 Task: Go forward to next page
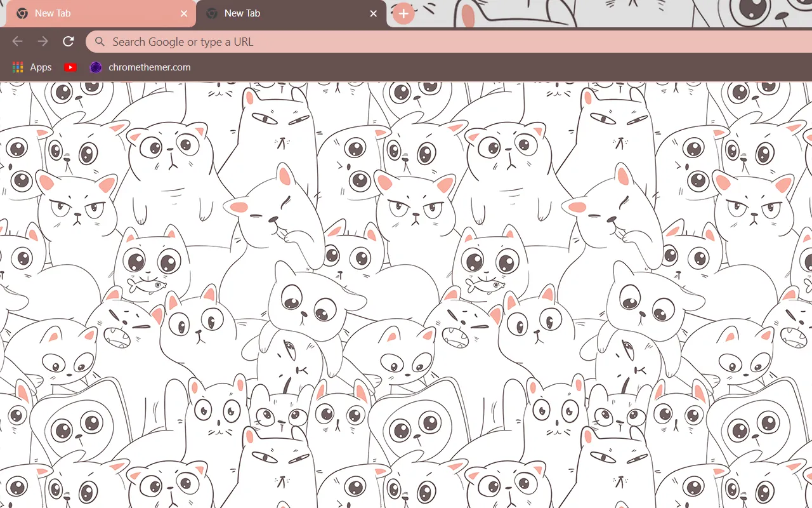pos(43,41)
